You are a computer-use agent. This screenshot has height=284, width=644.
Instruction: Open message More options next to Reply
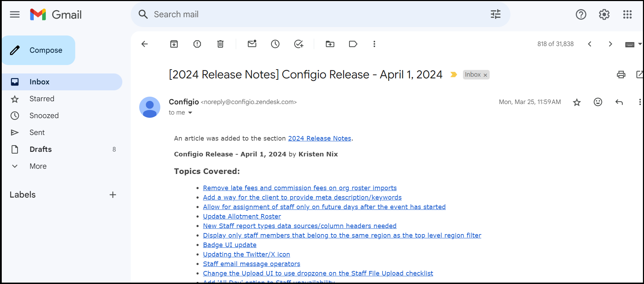pos(640,102)
